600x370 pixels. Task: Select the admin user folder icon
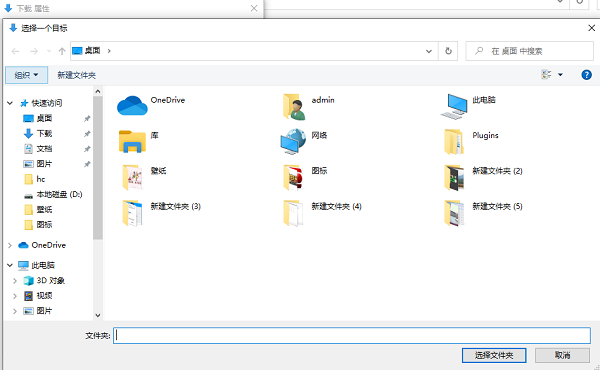pos(294,107)
